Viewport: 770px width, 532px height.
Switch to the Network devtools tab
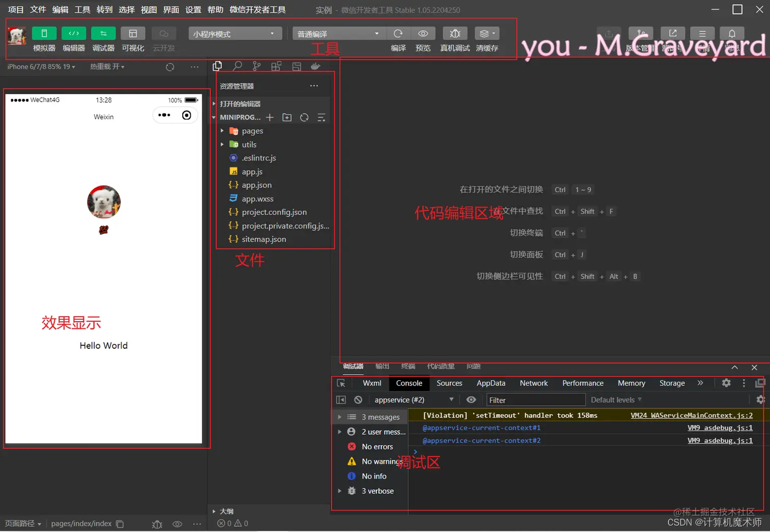[x=534, y=383]
